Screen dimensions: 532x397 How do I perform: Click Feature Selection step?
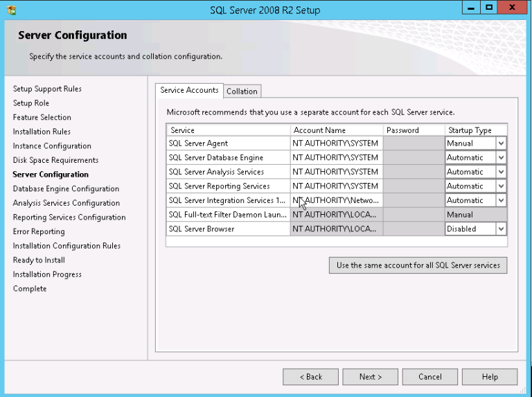point(42,117)
